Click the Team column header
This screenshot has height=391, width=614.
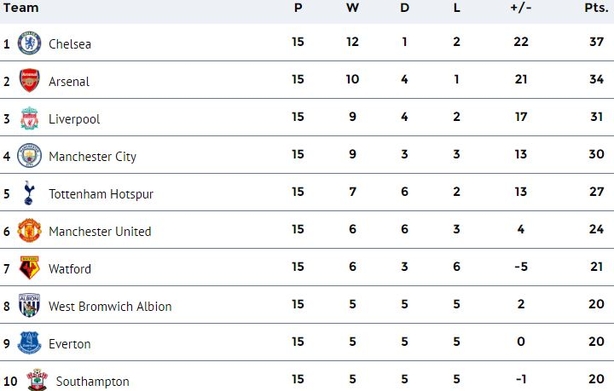pyautogui.click(x=21, y=8)
